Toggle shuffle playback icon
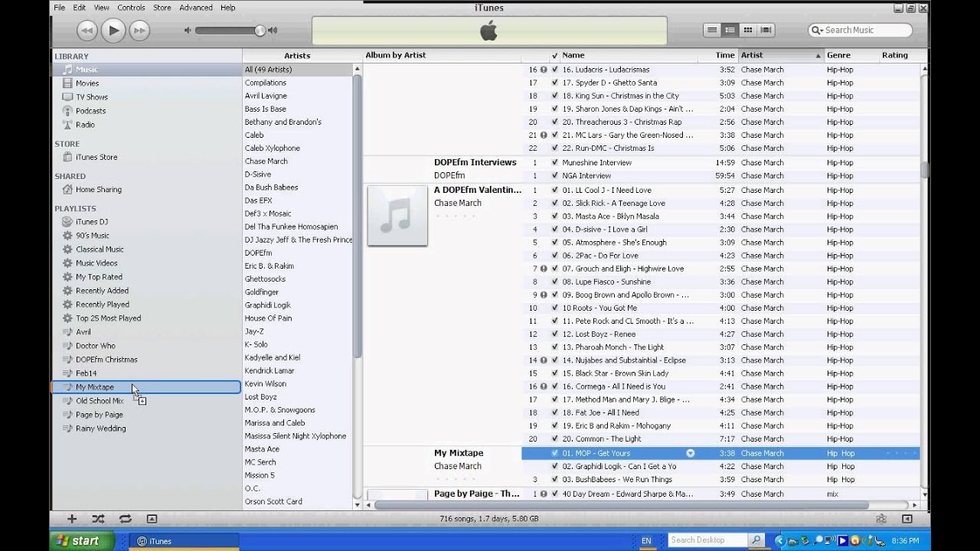980x551 pixels. 98,518
